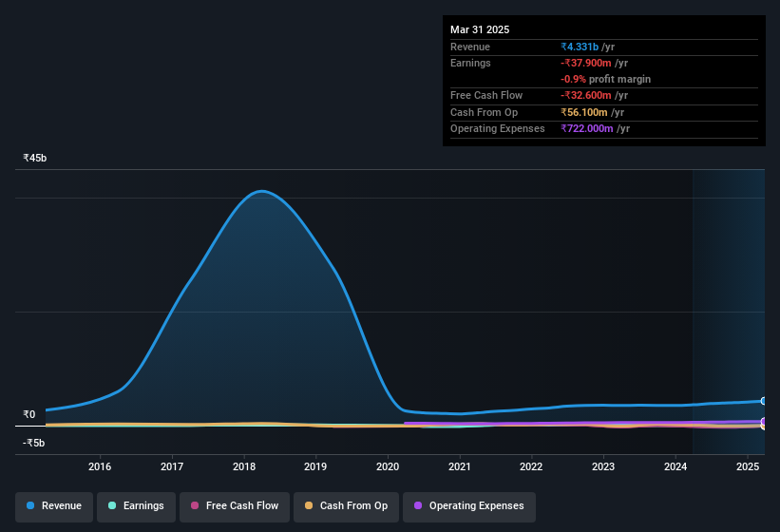Toggle the Earnings series legend button
Screen dimensions: 780x532
(136, 506)
